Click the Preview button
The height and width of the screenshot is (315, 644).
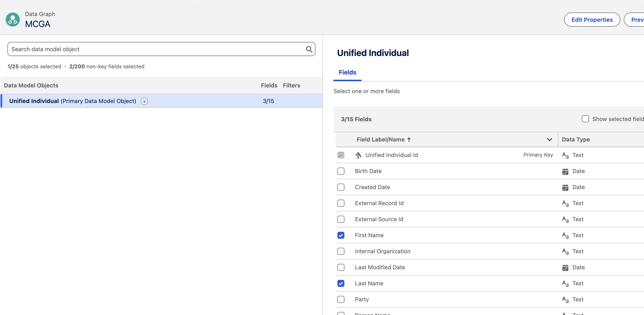[x=637, y=20]
